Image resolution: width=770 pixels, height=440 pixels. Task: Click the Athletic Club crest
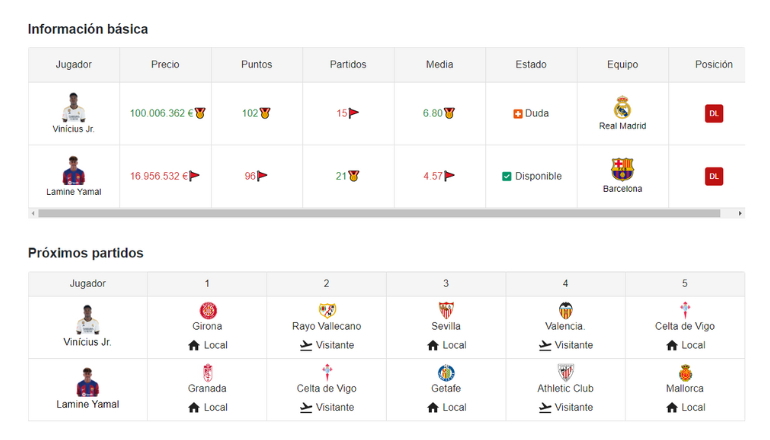[565, 373]
